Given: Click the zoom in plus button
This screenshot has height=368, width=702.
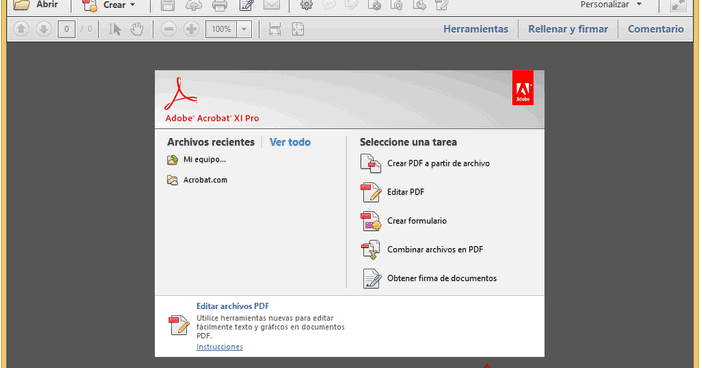Looking at the screenshot, I should tap(191, 29).
